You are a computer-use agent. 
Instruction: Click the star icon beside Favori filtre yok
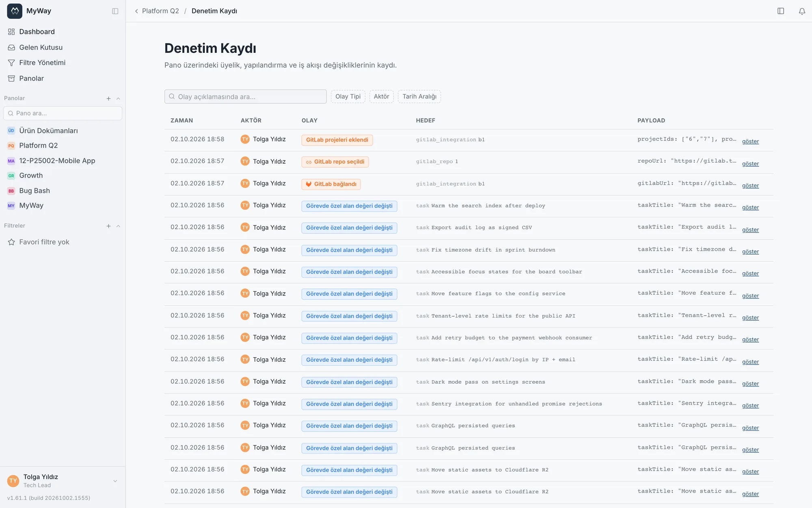(x=11, y=242)
